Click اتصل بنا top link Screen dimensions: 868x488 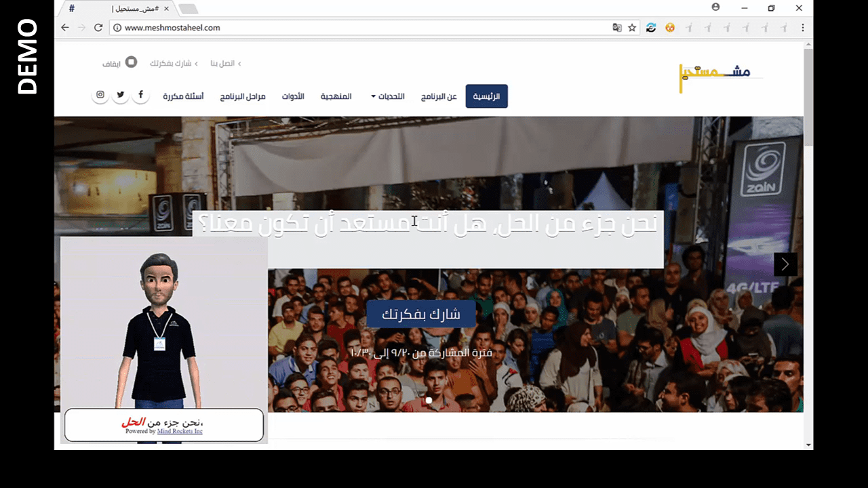pos(225,63)
